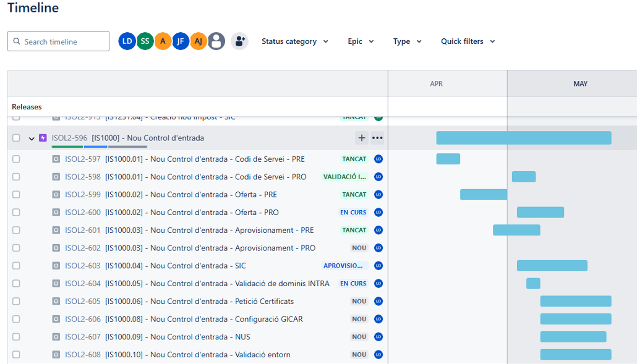Click the EN CURS status of ISOL2-600

353,213
